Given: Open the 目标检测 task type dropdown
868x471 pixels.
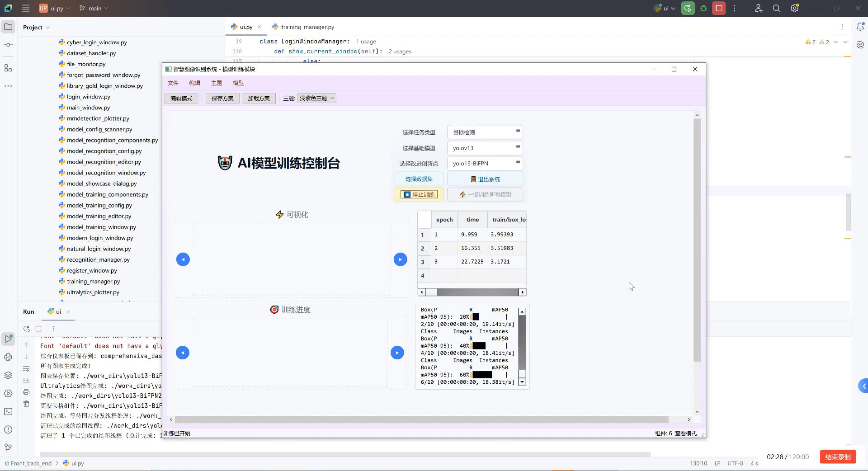Looking at the screenshot, I should pos(485,132).
